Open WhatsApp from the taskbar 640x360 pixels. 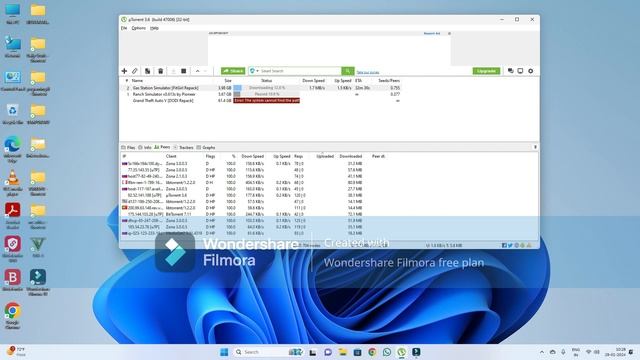click(387, 352)
